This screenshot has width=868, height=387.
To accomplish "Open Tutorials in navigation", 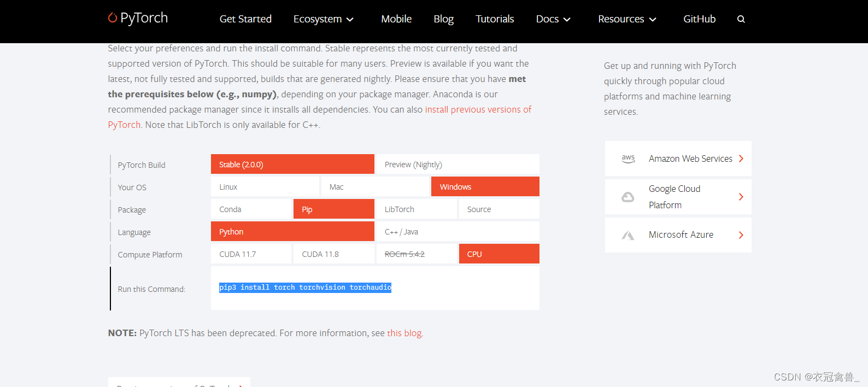I will (x=495, y=19).
